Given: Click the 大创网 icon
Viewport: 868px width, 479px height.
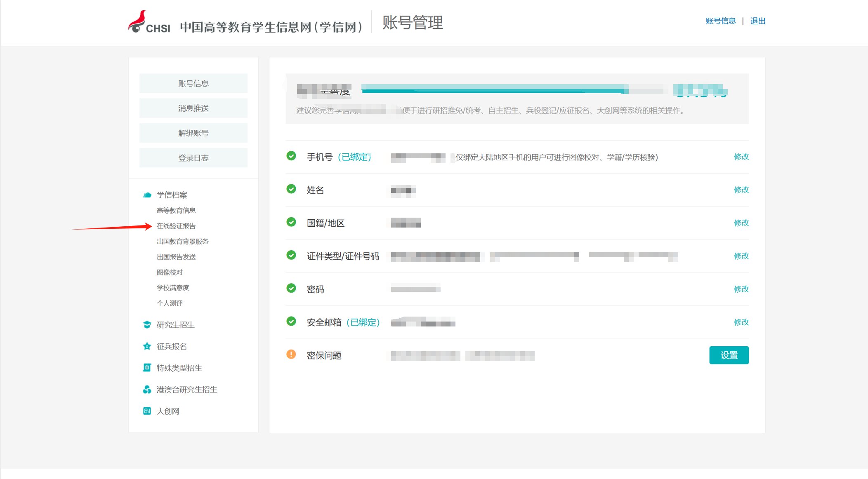Looking at the screenshot, I should 147,411.
